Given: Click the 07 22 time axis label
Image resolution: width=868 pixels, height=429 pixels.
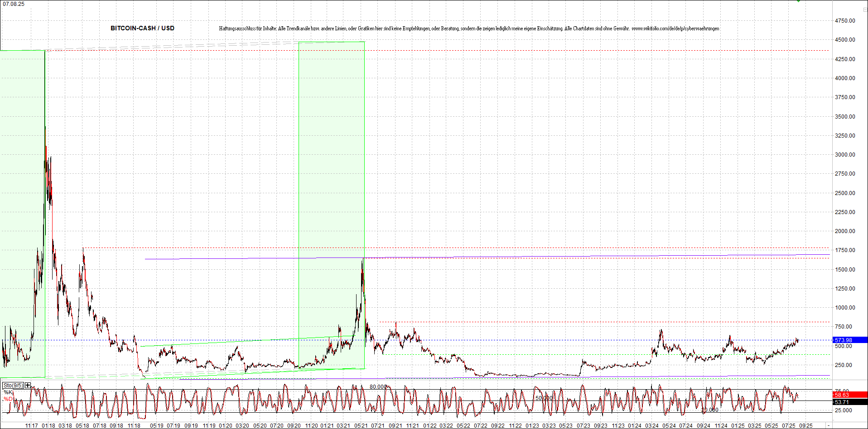Looking at the screenshot, I should point(481,426).
